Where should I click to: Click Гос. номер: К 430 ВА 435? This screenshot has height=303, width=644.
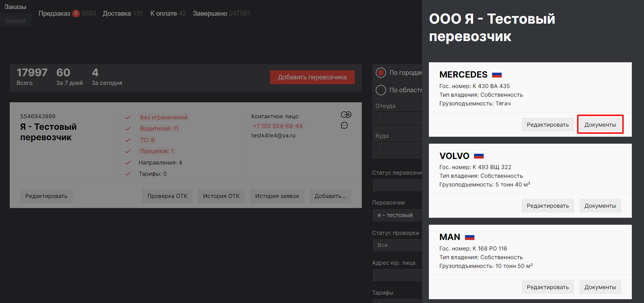pyautogui.click(x=474, y=86)
